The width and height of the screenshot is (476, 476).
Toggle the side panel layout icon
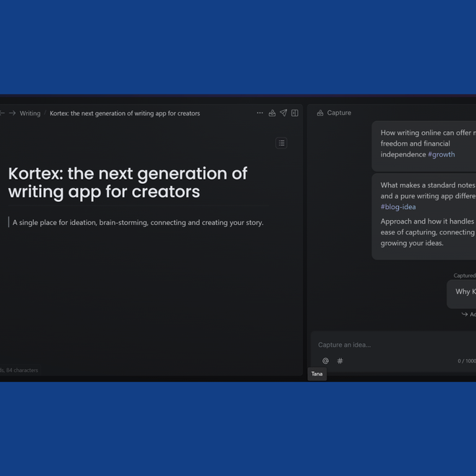(x=295, y=113)
